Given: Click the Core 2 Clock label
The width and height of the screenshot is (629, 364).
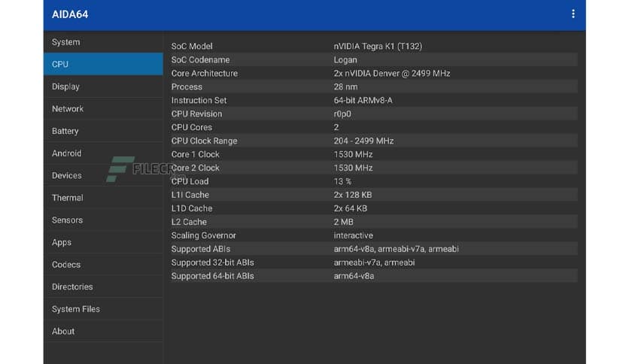Looking at the screenshot, I should point(196,168).
